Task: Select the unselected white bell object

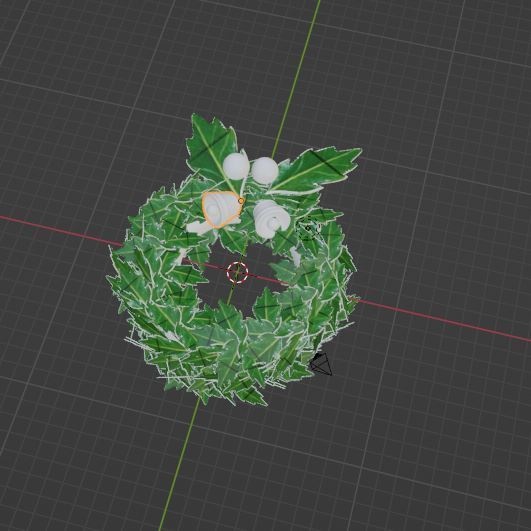Action: (x=271, y=219)
